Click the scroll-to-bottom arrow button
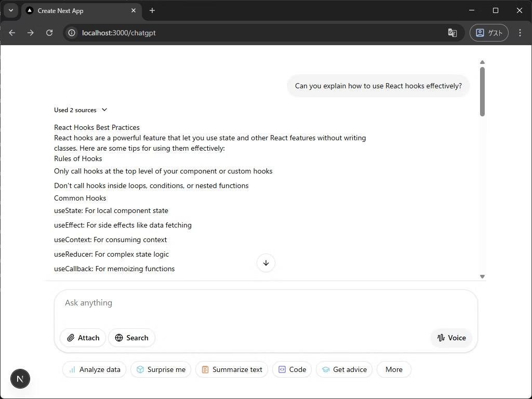Image resolution: width=532 pixels, height=399 pixels. [x=266, y=263]
